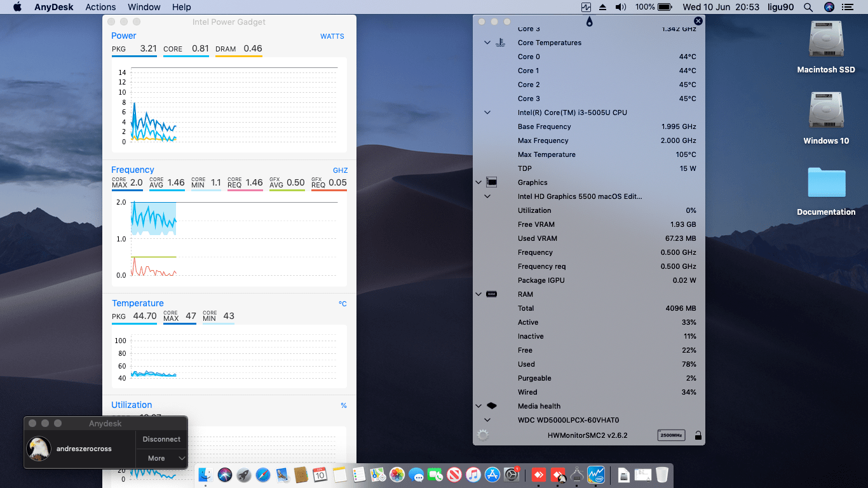Toggle the lock icon in HWMonitorSMC2
This screenshot has height=488, width=868.
[698, 435]
